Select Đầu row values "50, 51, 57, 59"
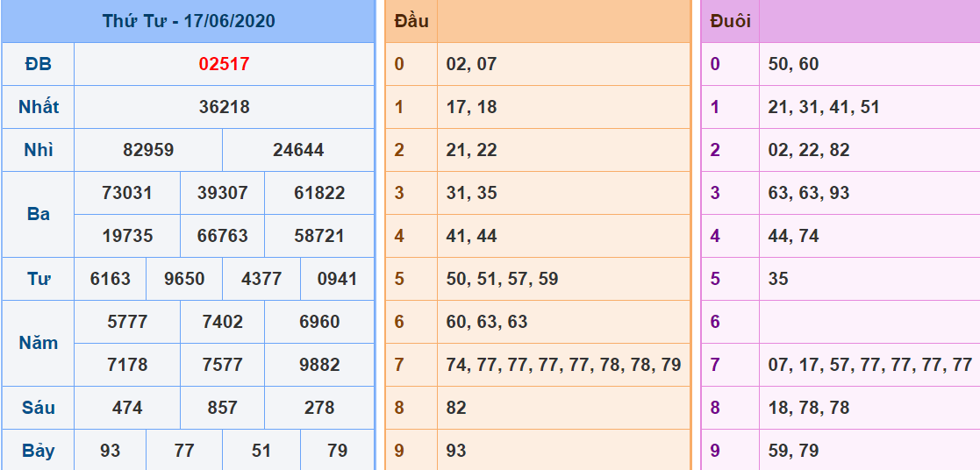Viewport: 980px width, 470px height. click(x=502, y=279)
